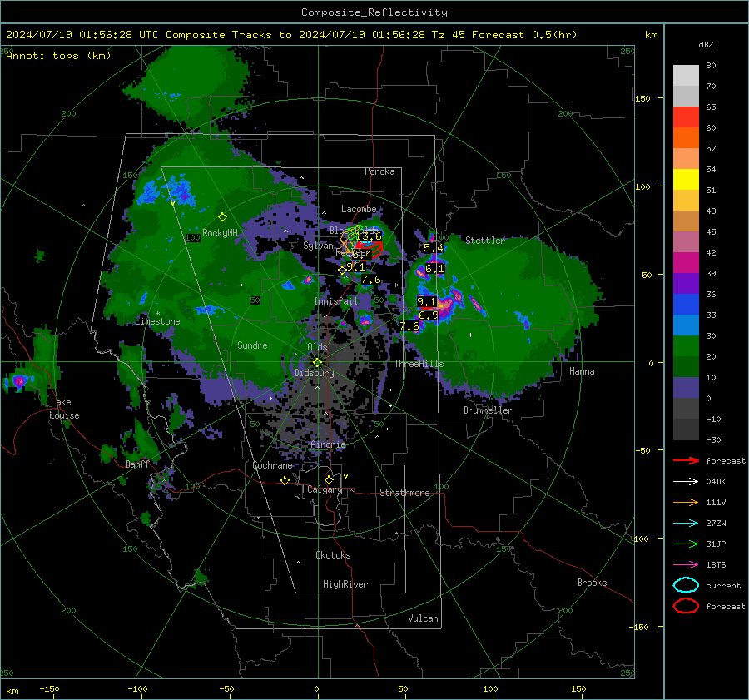Viewport: 749px width, 700px height.
Task: Click the yellow diamond radar-center marker near Olds
Action: pyautogui.click(x=317, y=363)
